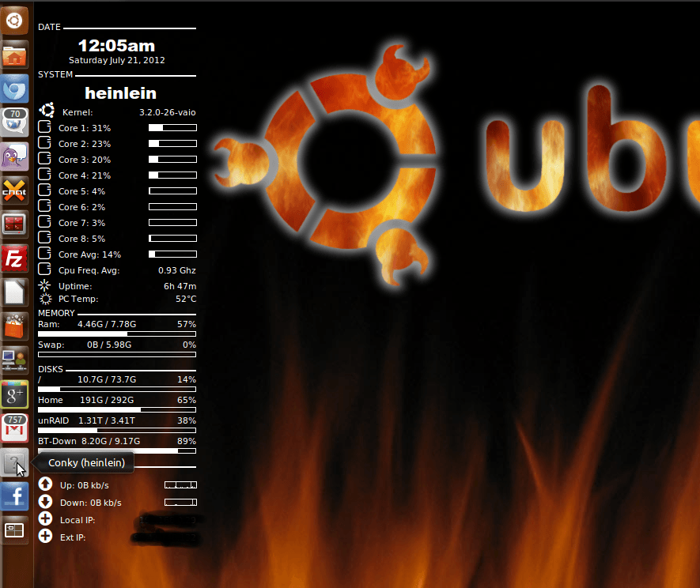Open the red workspace-style app icon
This screenshot has height=588, width=700.
pos(14,224)
